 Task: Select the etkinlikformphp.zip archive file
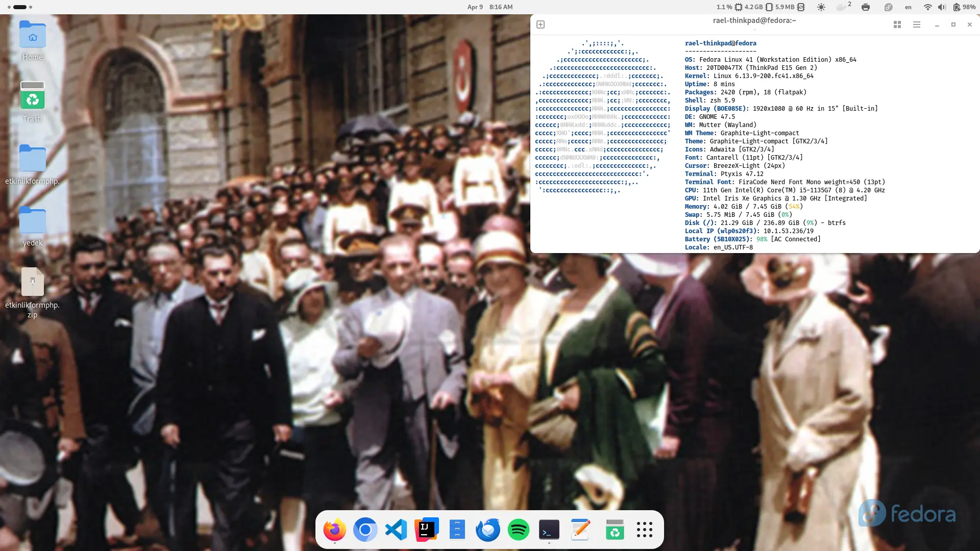click(x=32, y=293)
